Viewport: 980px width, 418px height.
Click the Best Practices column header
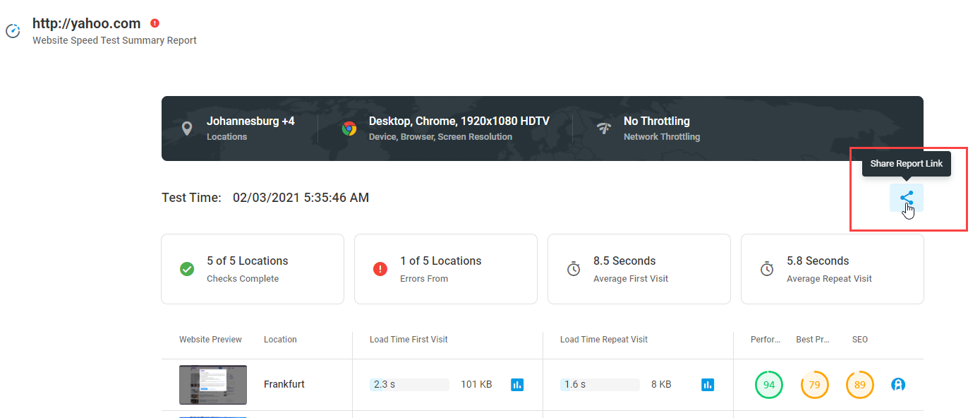[x=812, y=340]
